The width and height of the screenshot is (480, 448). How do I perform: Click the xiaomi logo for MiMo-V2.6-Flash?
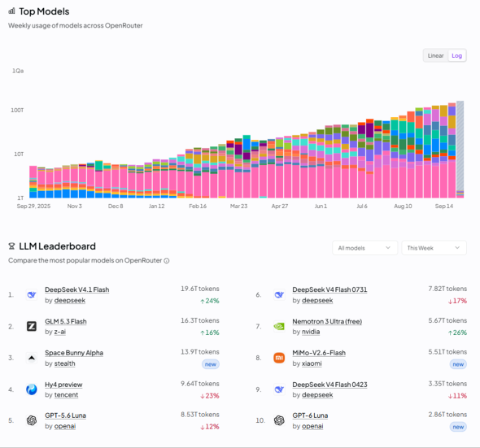pyautogui.click(x=279, y=358)
